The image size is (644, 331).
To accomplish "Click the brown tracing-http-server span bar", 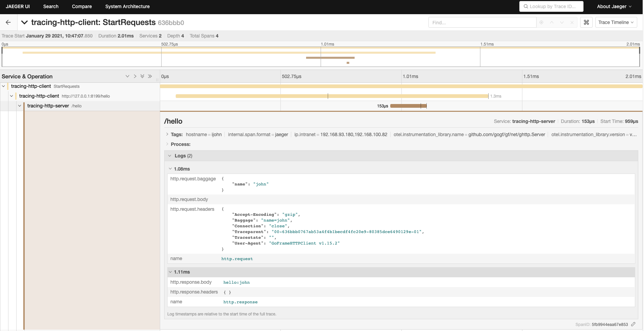I will [x=408, y=106].
